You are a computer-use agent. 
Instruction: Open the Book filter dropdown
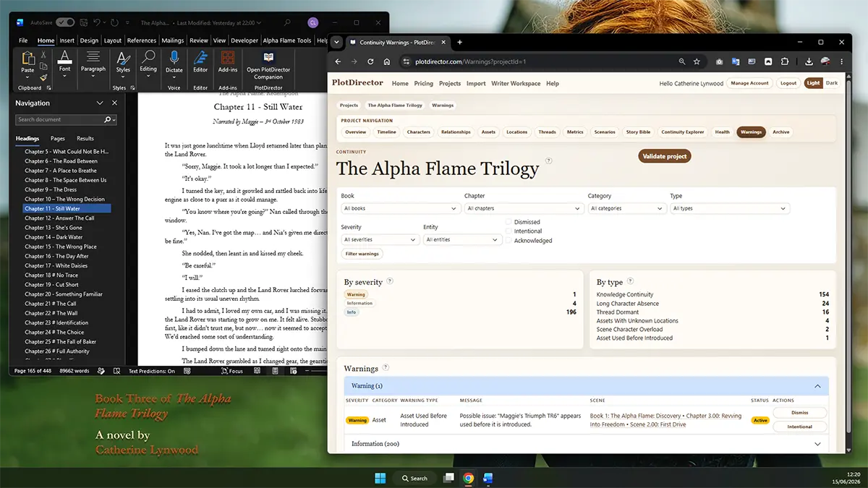tap(401, 208)
